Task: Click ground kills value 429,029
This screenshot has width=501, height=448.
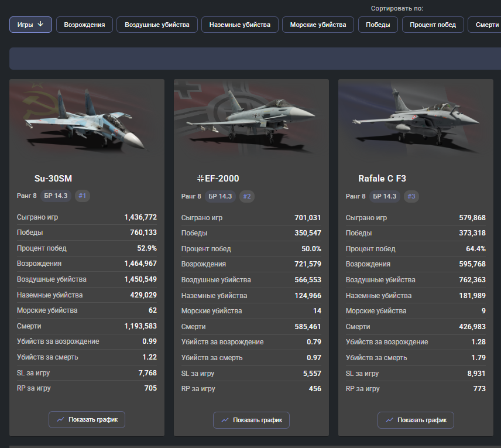Action: (x=143, y=295)
